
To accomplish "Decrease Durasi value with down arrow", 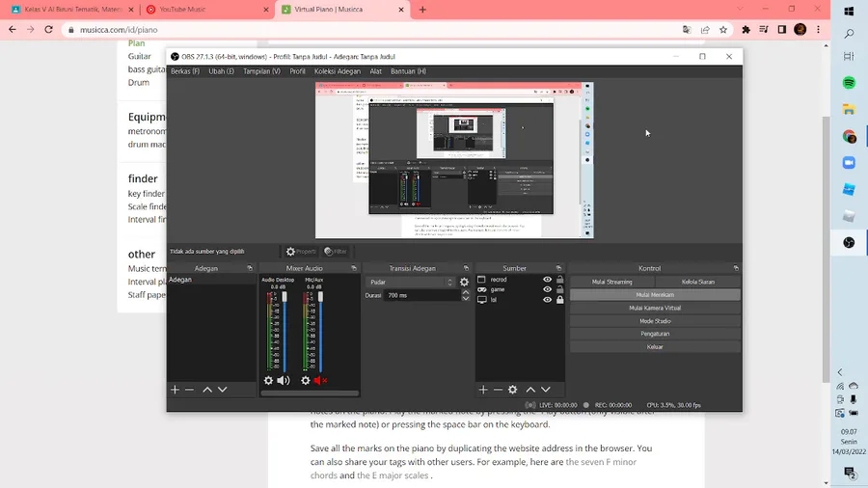I will click(466, 299).
